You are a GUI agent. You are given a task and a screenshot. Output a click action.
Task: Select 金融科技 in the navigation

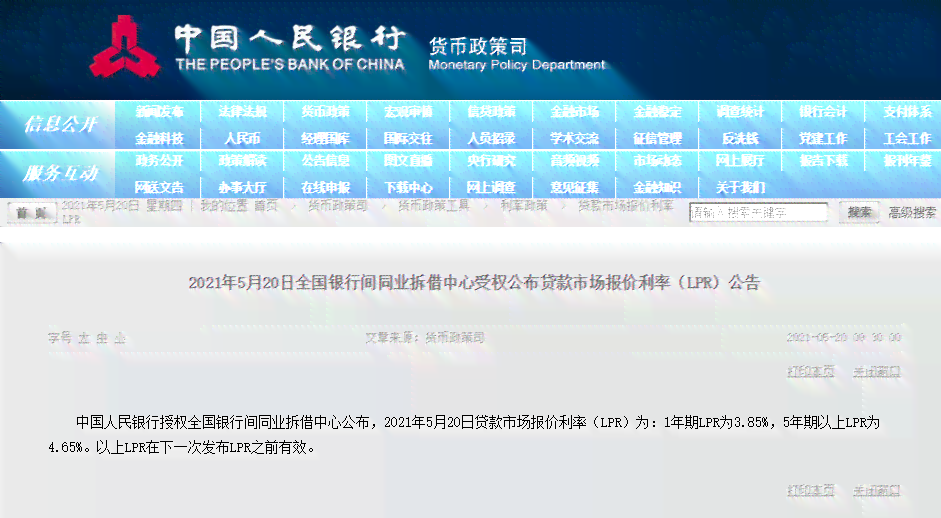point(159,139)
